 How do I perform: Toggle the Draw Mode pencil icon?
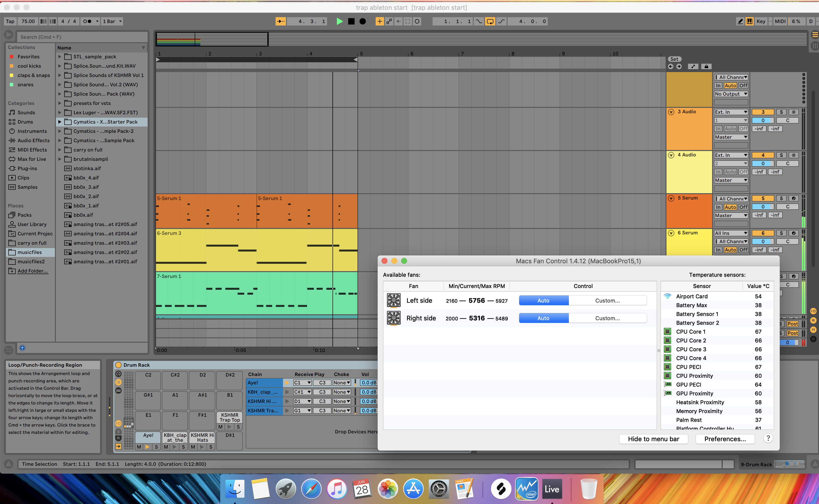click(740, 21)
